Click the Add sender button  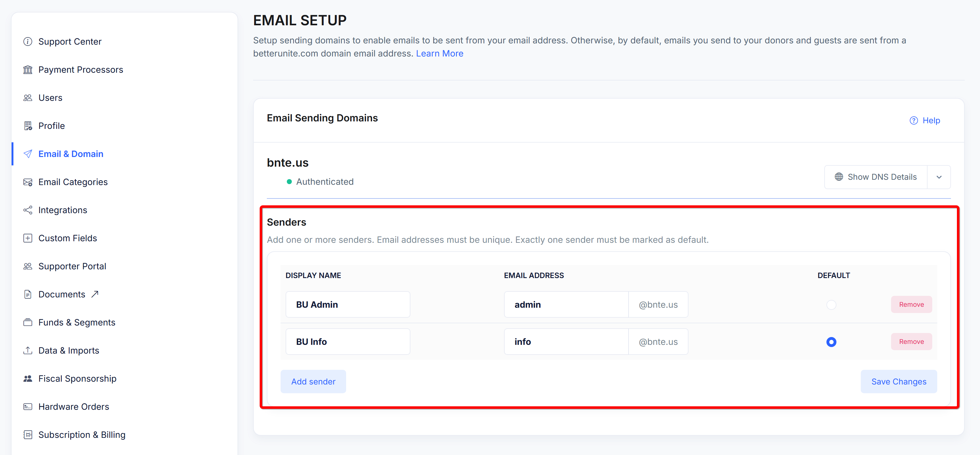point(313,382)
